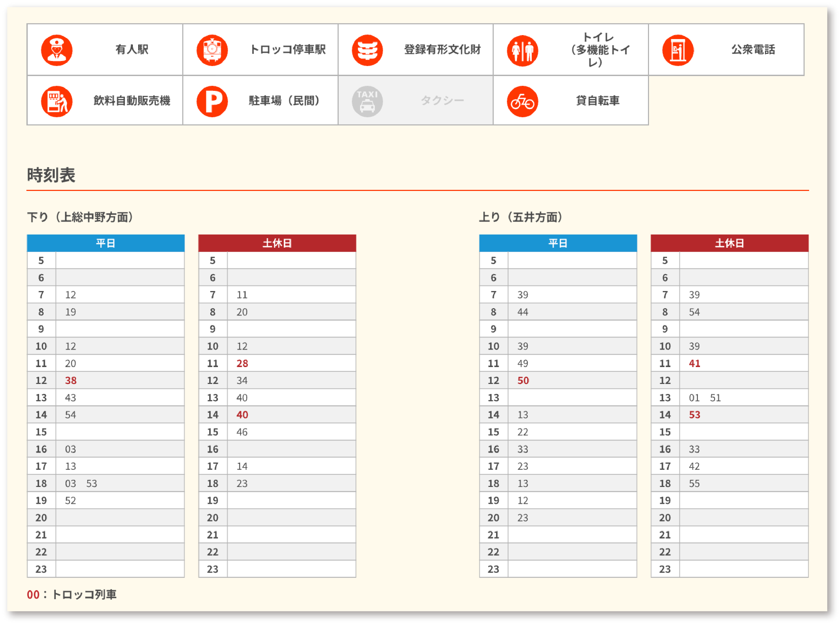Click red 50 departure in 上り weekday table
Image resolution: width=840 pixels, height=624 pixels.
pyautogui.click(x=523, y=380)
